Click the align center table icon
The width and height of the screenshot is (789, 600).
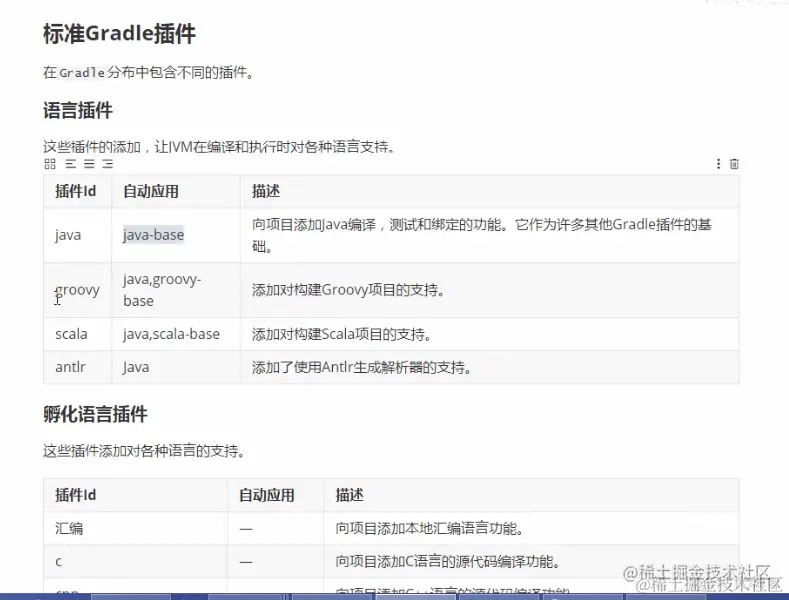[89, 164]
